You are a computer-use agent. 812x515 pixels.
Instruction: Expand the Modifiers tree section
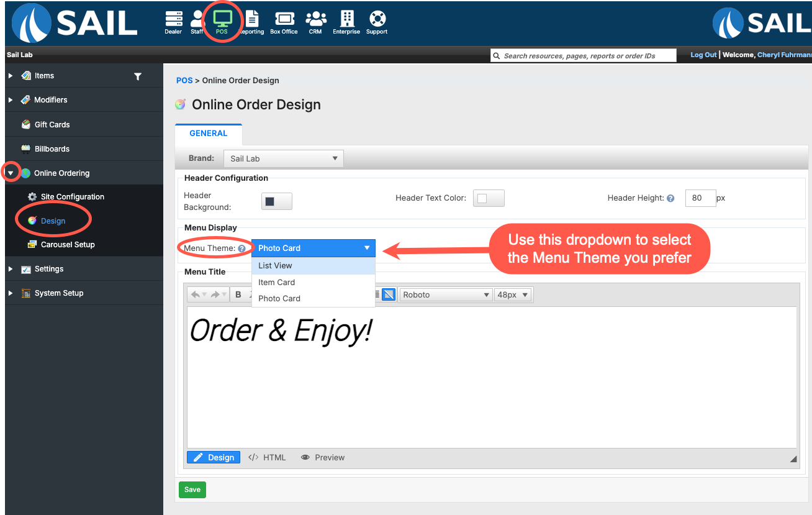(x=11, y=100)
